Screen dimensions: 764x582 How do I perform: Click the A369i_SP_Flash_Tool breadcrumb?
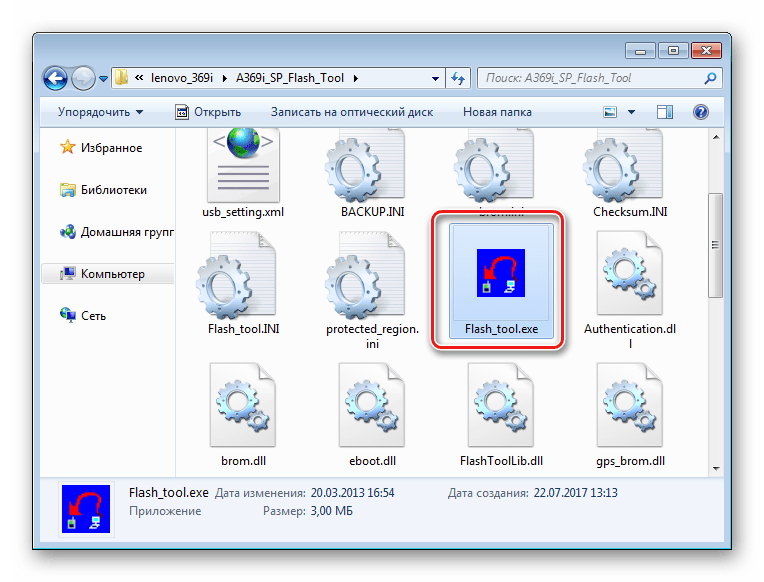click(x=290, y=78)
